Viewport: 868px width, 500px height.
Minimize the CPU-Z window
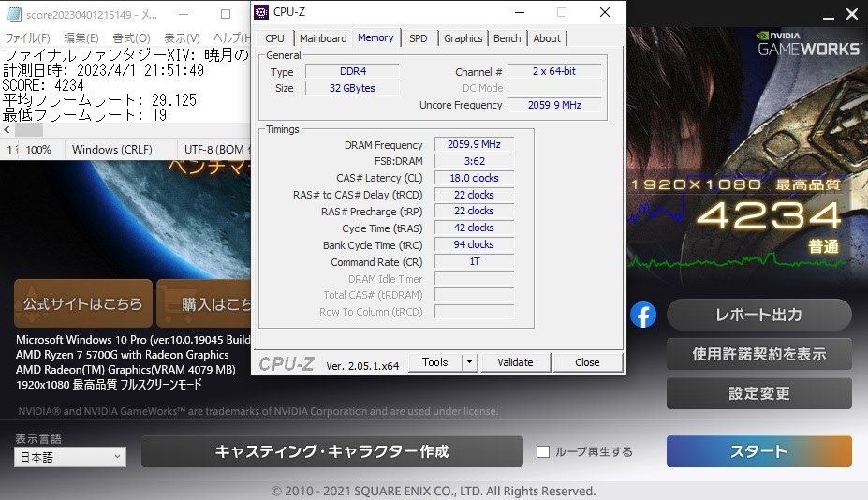(520, 12)
